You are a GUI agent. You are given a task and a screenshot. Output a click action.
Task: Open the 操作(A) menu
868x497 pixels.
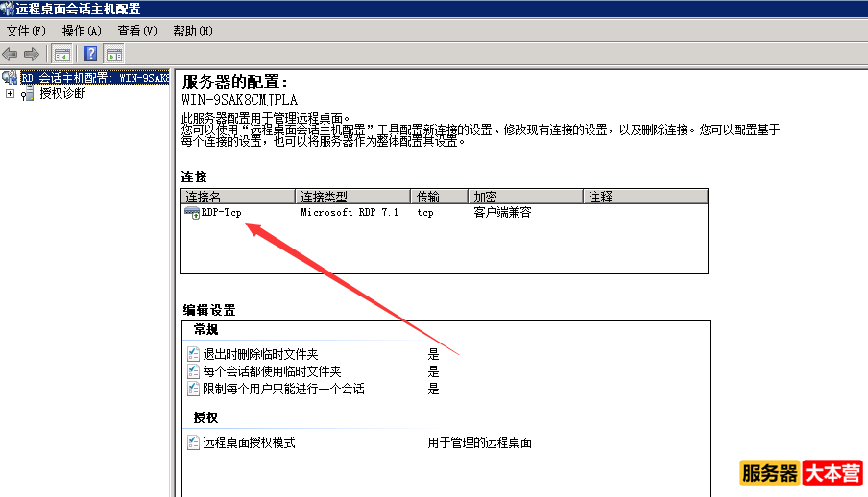tap(82, 31)
